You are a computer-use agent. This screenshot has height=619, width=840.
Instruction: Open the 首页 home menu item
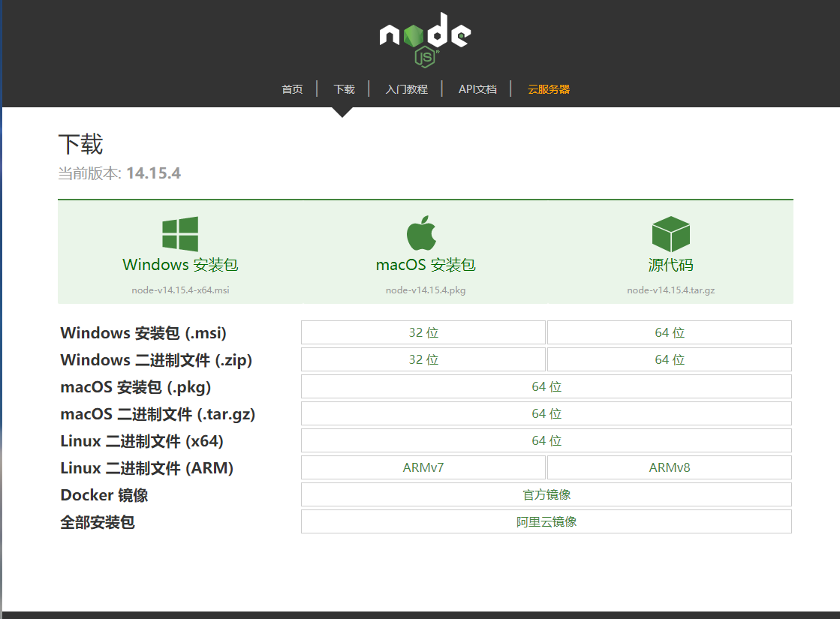click(x=293, y=89)
